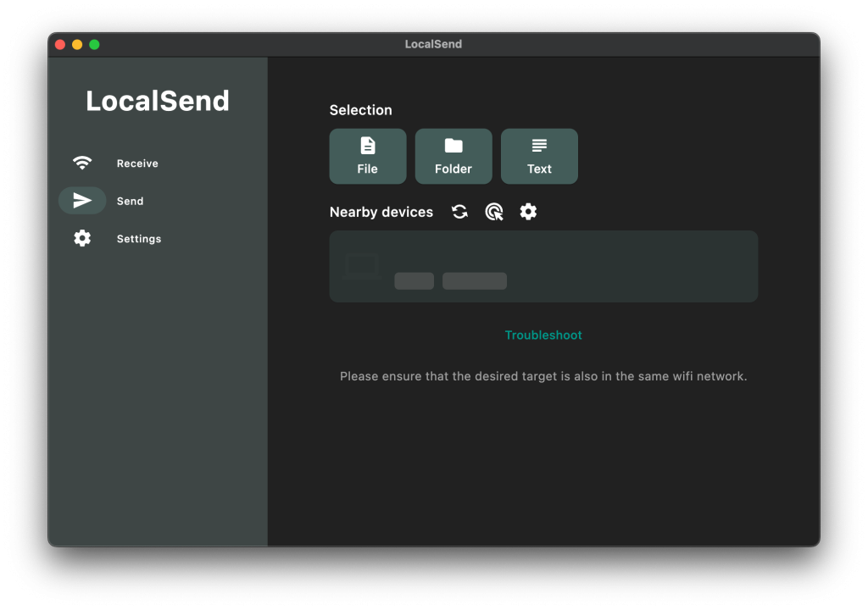
Task: Choose Text selection button
Action: pyautogui.click(x=539, y=156)
